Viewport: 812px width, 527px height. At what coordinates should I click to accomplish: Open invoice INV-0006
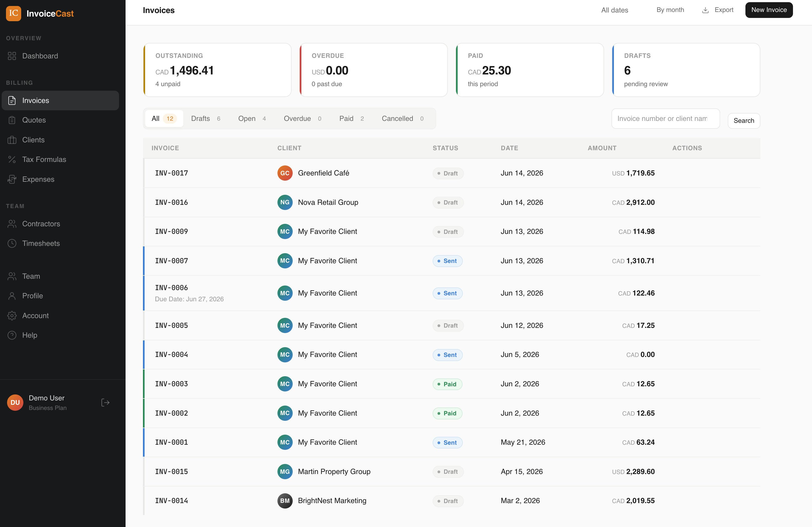pos(171,288)
